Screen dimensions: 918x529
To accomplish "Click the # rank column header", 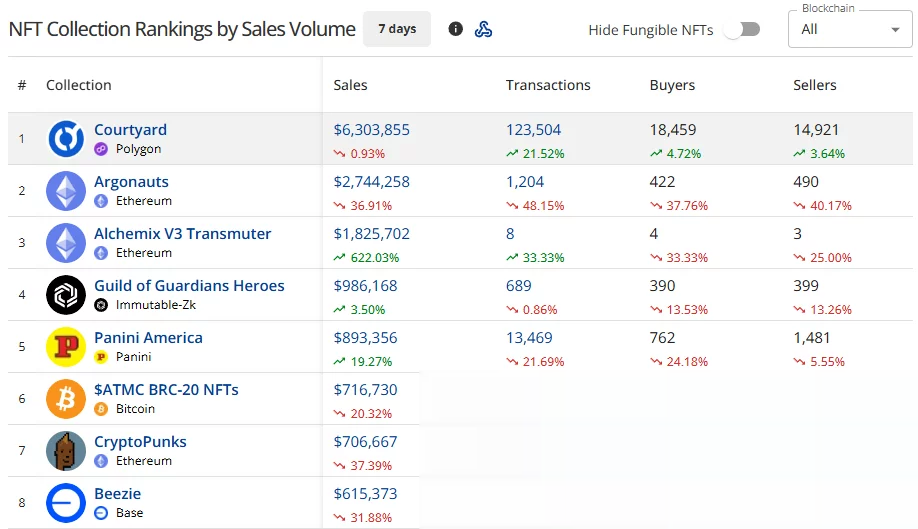I will [22, 85].
